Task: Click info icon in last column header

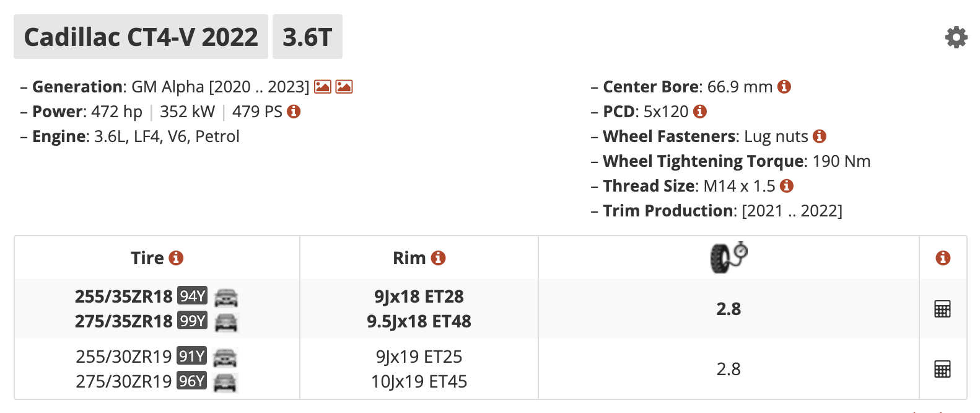Action: tap(943, 258)
